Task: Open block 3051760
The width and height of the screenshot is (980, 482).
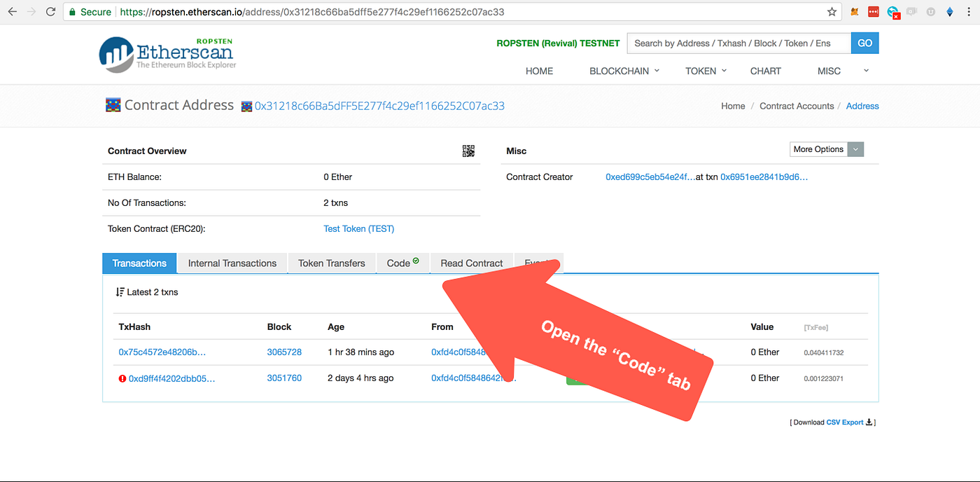Action: click(x=284, y=378)
